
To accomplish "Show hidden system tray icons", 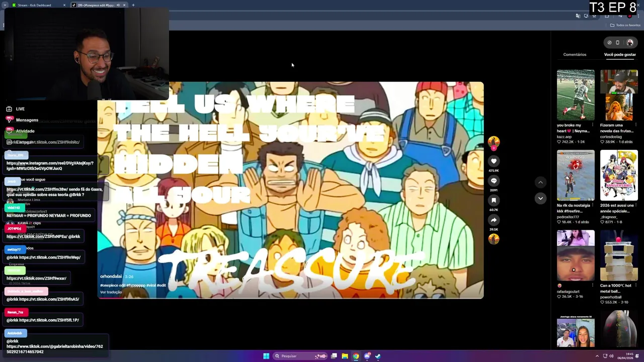I will click(x=597, y=356).
